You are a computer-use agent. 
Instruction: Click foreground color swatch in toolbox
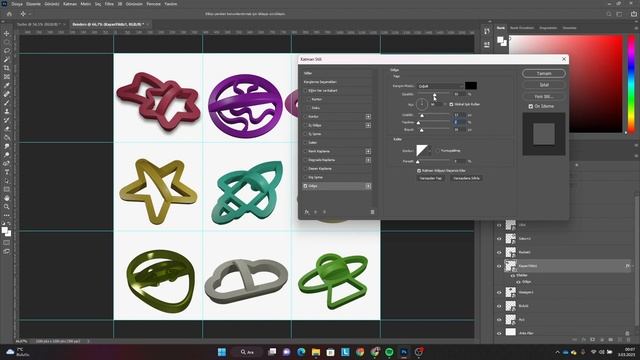(x=4, y=230)
